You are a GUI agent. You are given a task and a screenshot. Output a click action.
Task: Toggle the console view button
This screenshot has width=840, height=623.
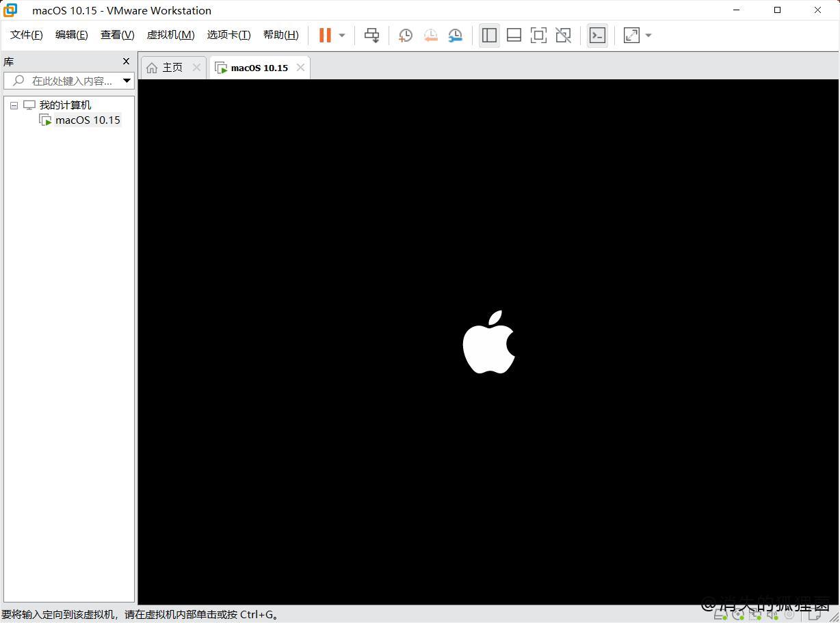tap(597, 36)
